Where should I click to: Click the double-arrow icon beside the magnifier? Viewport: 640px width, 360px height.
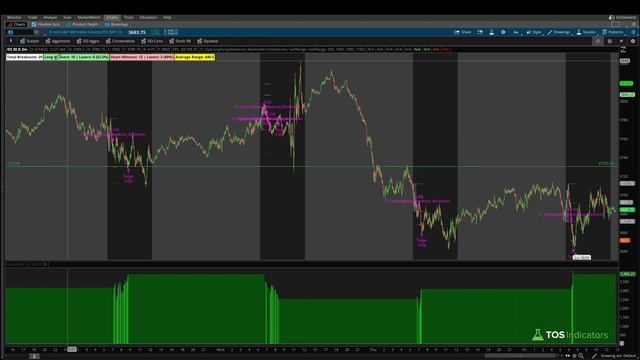click(x=568, y=356)
